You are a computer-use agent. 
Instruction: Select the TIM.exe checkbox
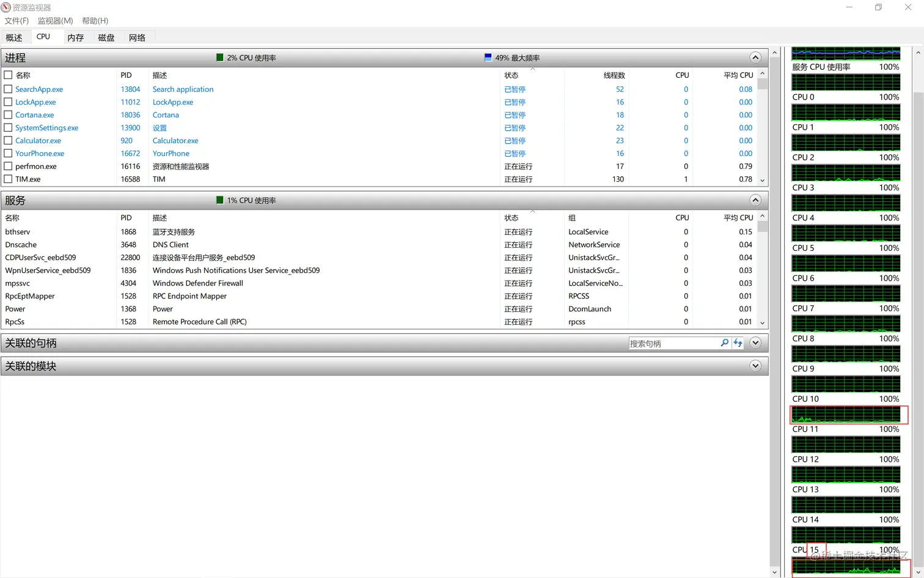(8, 179)
